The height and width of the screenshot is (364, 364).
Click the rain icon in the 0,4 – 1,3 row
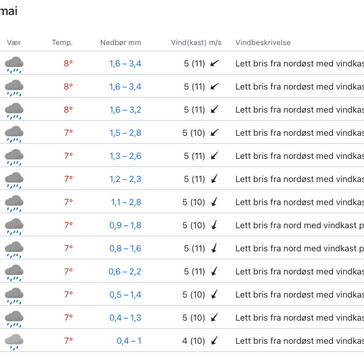point(14,319)
